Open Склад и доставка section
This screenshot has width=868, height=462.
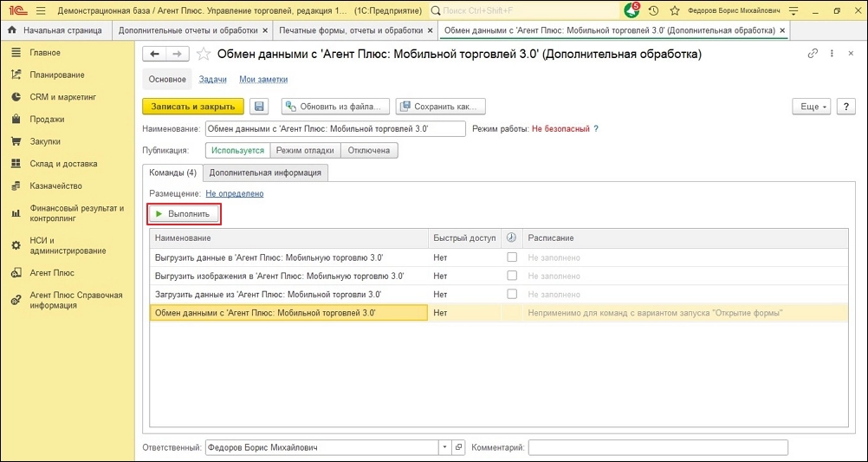click(63, 164)
